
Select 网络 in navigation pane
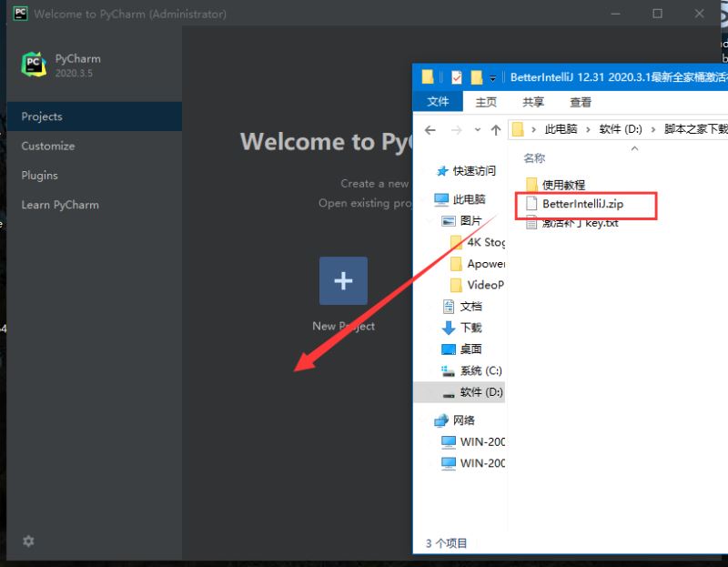pos(463,420)
